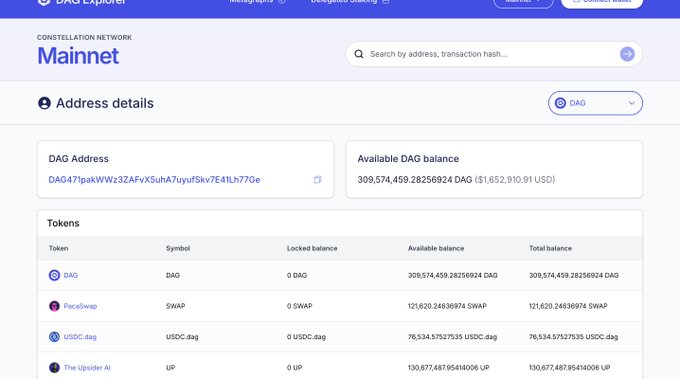Open the DAG currency selector dropdown

[595, 103]
